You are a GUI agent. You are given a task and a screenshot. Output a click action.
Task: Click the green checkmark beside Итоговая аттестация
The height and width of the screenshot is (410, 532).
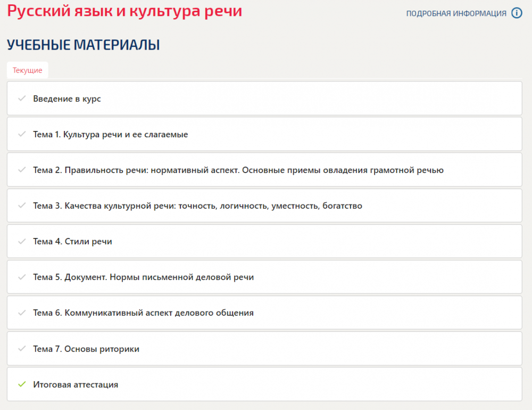pyautogui.click(x=22, y=384)
